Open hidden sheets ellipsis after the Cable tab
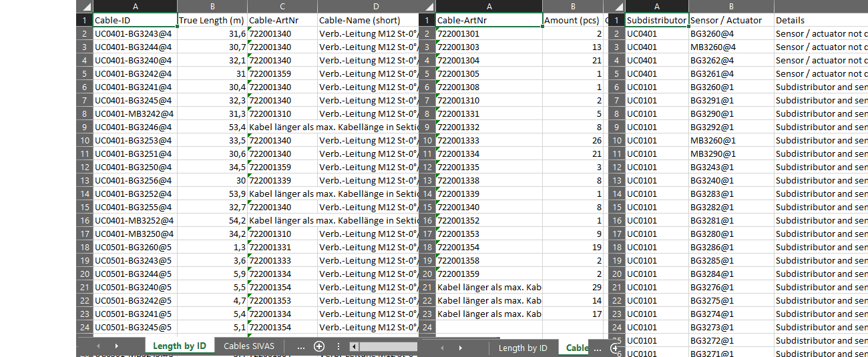The image size is (868, 357). point(597,348)
